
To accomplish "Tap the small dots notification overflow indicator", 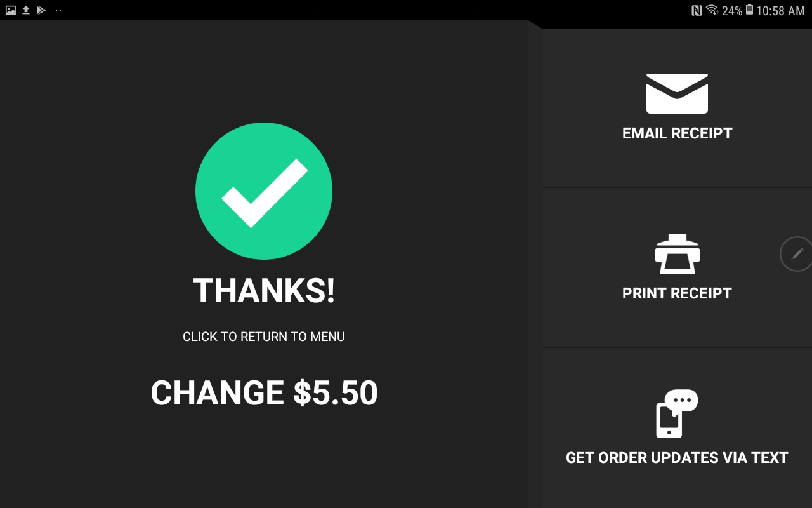I will pyautogui.click(x=58, y=10).
